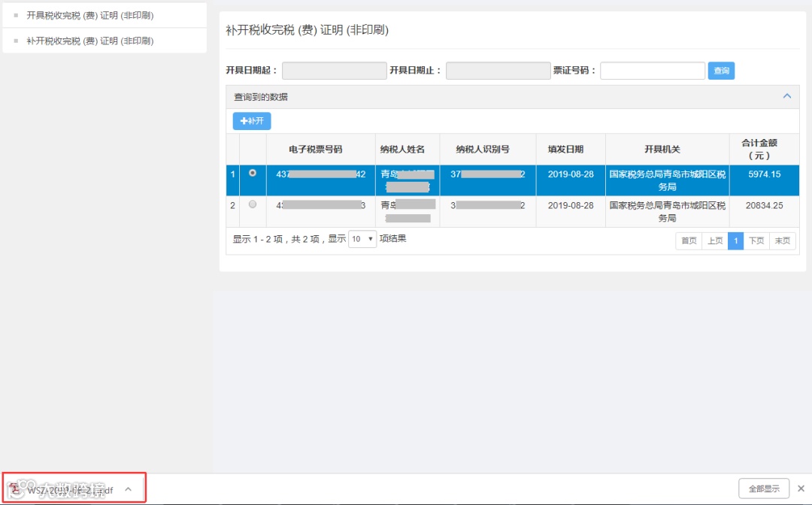
Task: Go to 下页 next page
Action: 756,240
